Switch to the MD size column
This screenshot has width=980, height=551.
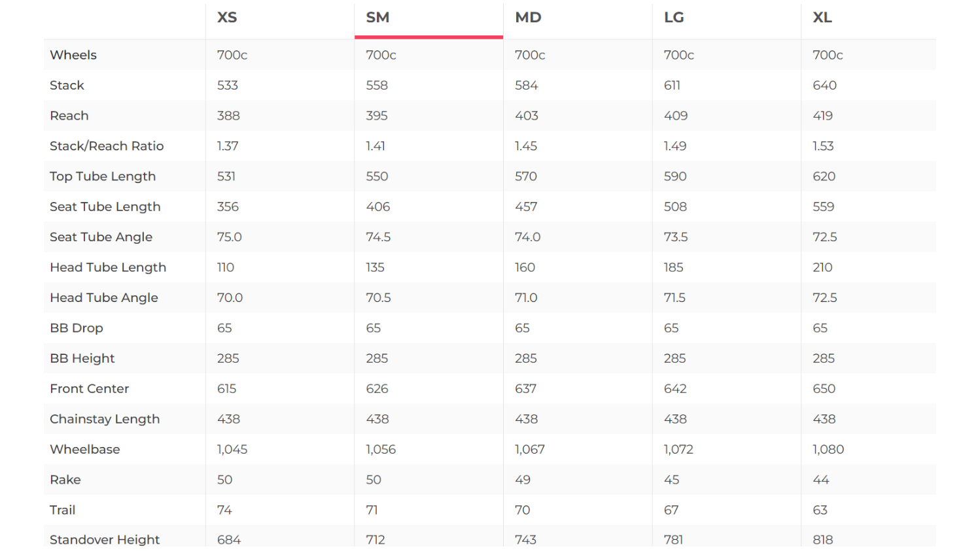528,18
